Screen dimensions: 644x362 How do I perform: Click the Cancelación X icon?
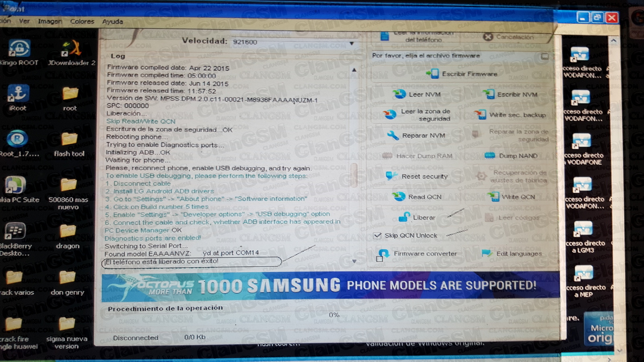[488, 37]
